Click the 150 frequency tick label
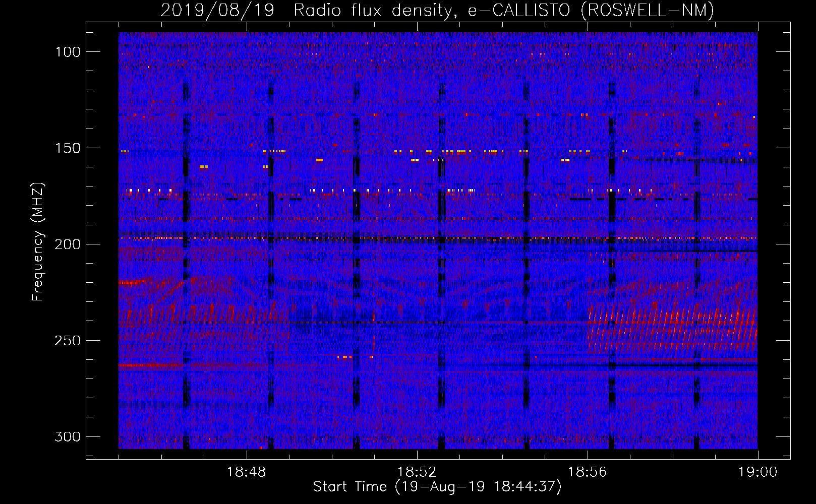The width and height of the screenshot is (816, 504). 68,148
